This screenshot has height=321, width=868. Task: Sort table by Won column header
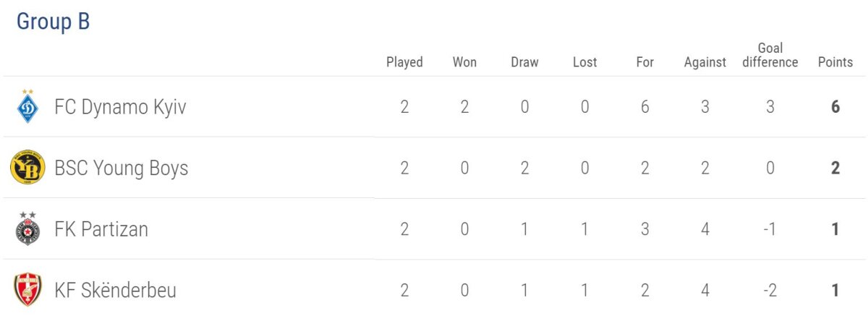[464, 62]
